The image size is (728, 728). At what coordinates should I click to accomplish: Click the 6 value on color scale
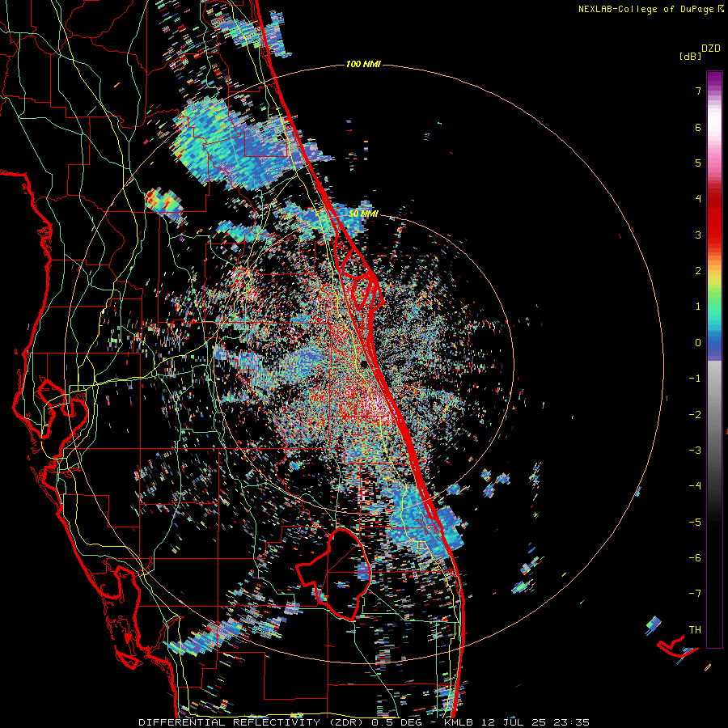click(x=698, y=127)
